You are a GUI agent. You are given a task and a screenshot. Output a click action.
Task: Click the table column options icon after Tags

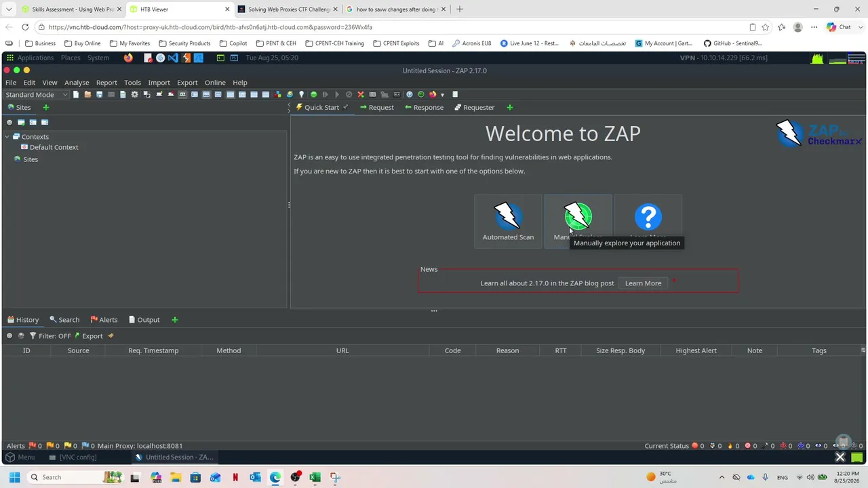tap(863, 350)
